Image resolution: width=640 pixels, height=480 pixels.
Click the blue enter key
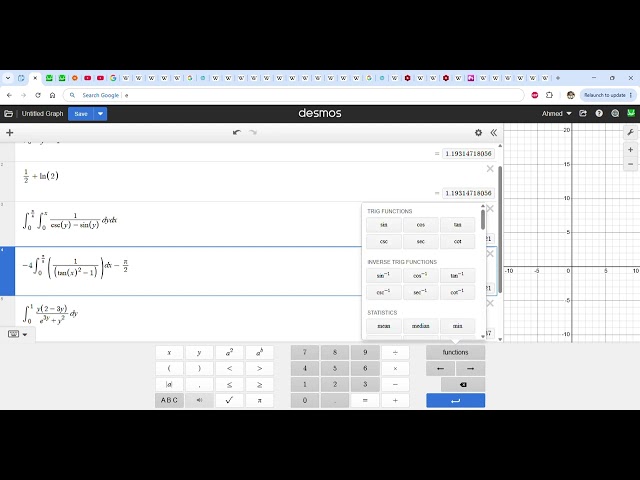tap(456, 400)
